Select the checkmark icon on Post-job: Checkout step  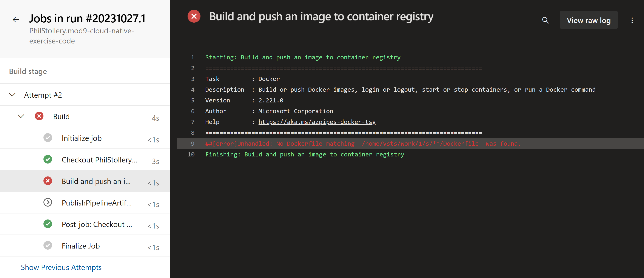tap(48, 224)
